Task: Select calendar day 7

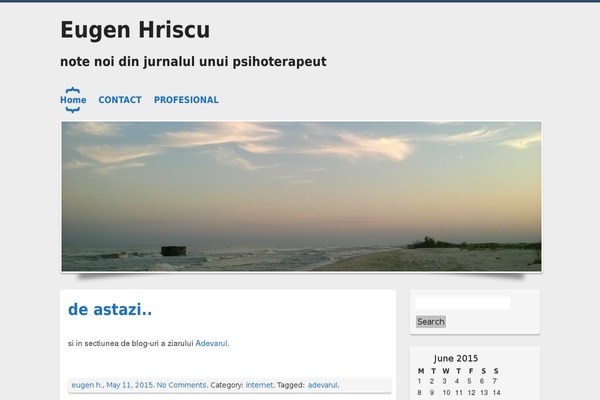Action: (494, 381)
